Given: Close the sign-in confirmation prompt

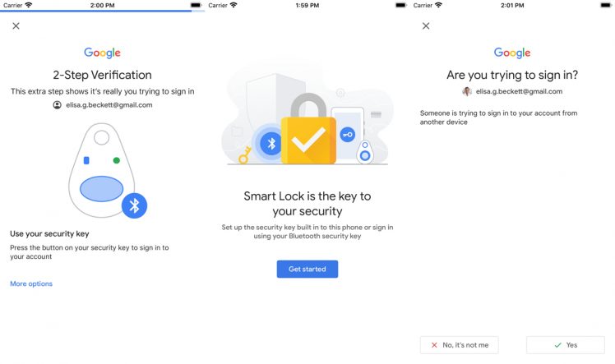Looking at the screenshot, I should (426, 25).
